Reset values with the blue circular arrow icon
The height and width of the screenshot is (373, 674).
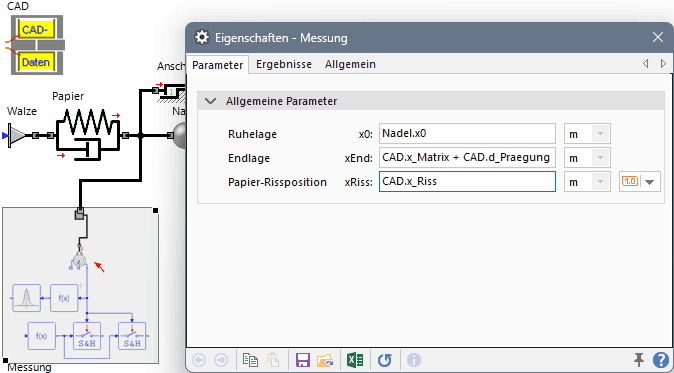point(385,359)
